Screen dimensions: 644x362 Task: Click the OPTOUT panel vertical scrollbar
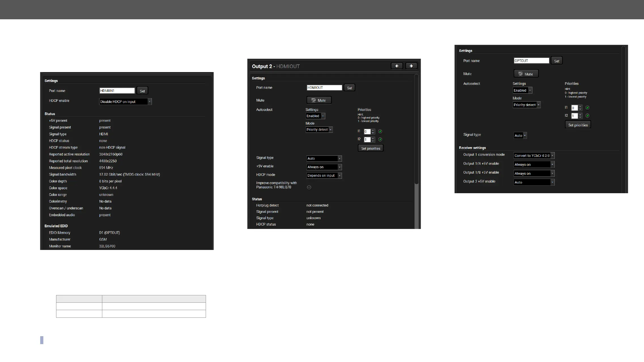pyautogui.click(x=624, y=119)
